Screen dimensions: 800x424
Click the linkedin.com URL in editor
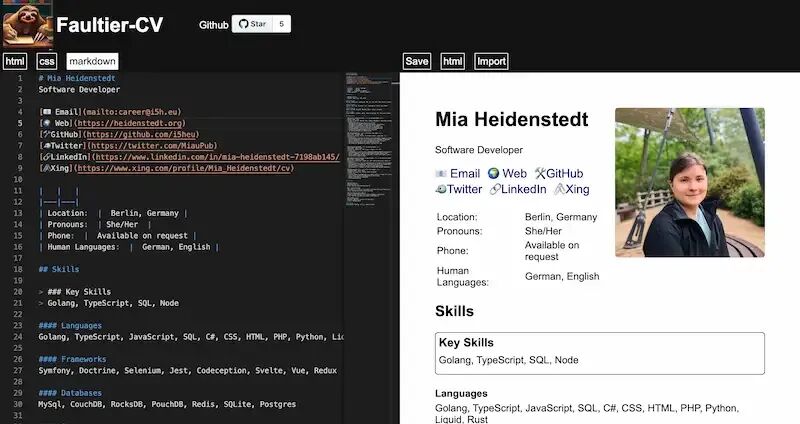pyautogui.click(x=217, y=157)
